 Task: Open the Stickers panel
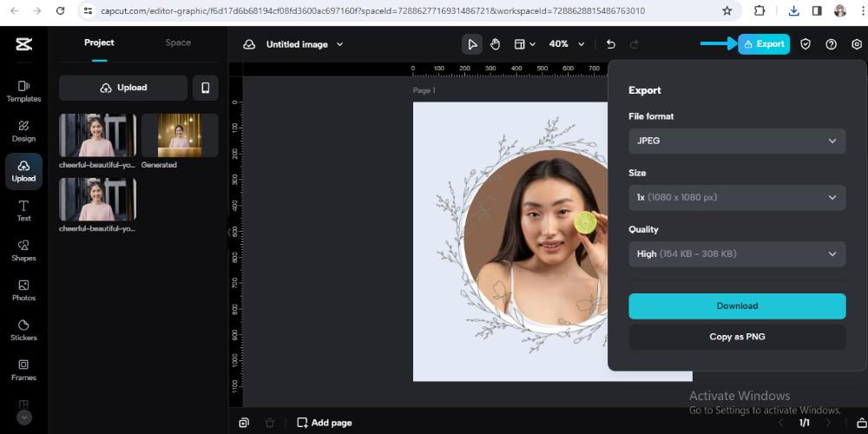pyautogui.click(x=23, y=331)
